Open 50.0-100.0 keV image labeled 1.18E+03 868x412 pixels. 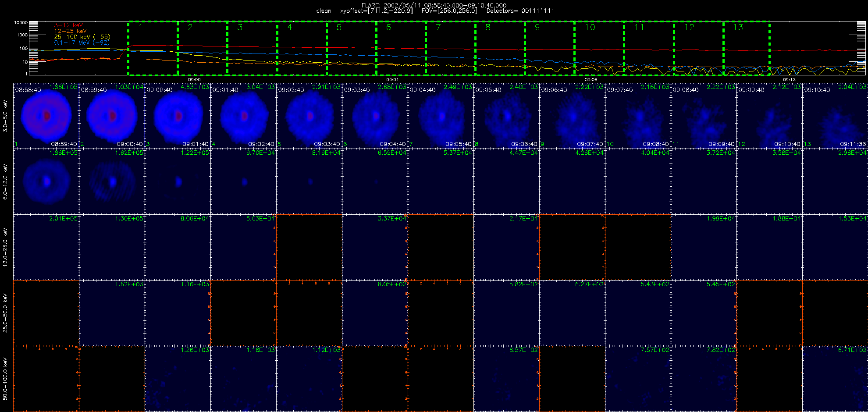tap(244, 379)
